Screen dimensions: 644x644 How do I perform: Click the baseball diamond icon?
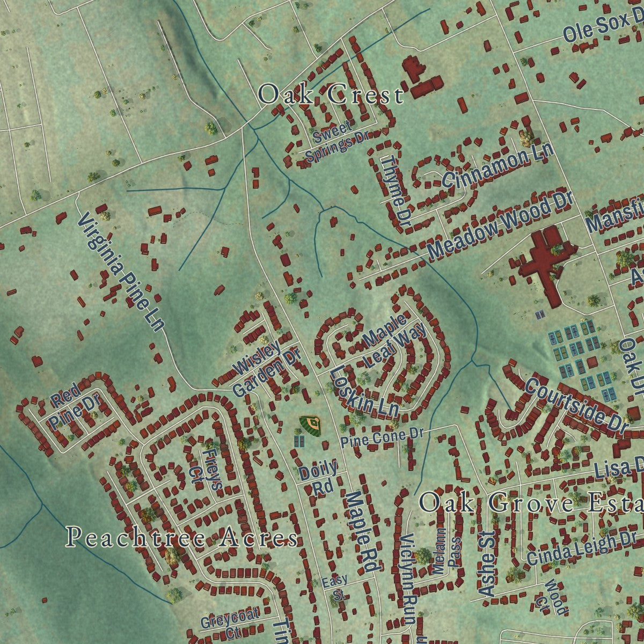click(x=312, y=425)
